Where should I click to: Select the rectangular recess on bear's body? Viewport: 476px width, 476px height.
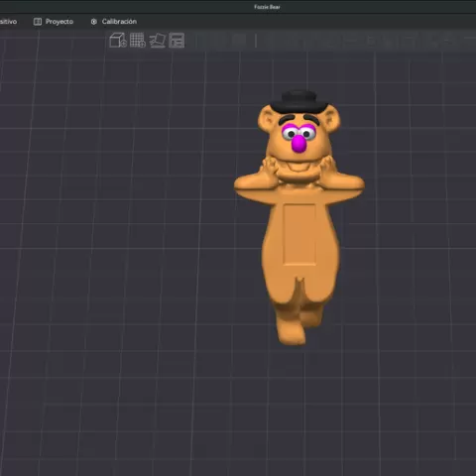click(299, 234)
